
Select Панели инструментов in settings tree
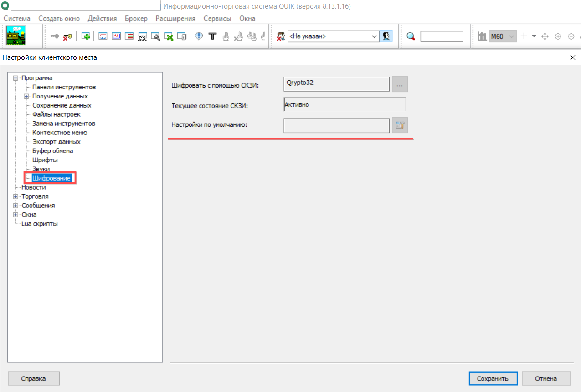point(64,87)
